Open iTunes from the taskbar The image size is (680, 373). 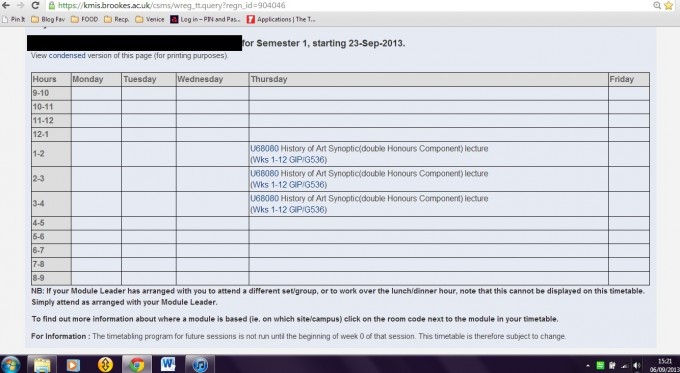[199, 364]
